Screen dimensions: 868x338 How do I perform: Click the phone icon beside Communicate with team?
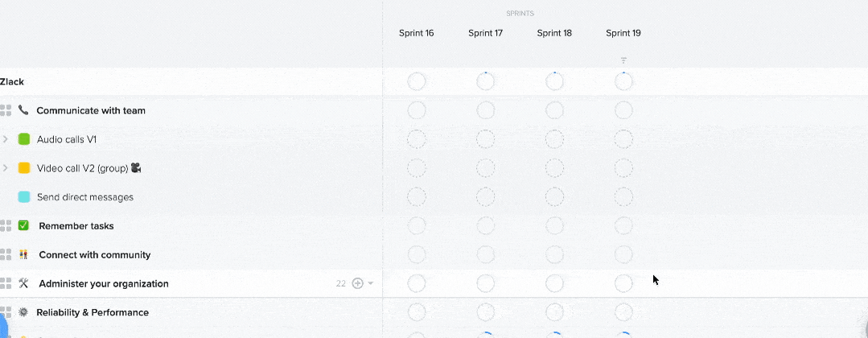click(x=23, y=110)
